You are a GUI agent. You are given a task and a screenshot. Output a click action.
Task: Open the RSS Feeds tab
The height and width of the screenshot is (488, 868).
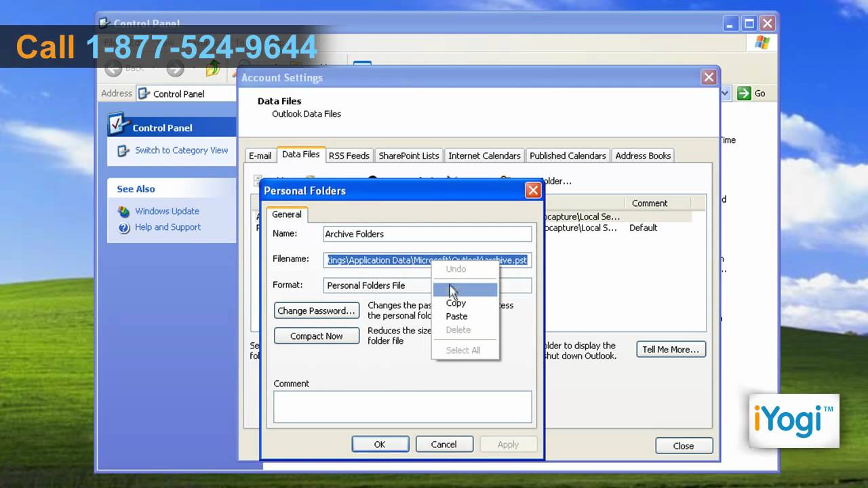tap(349, 155)
